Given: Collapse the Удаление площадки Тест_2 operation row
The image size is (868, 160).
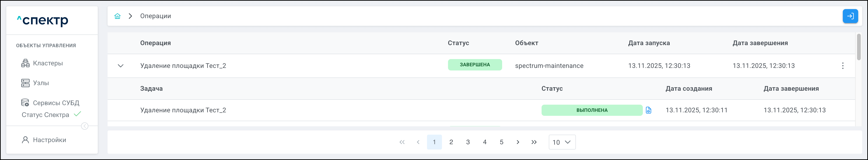Looking at the screenshot, I should point(120,66).
